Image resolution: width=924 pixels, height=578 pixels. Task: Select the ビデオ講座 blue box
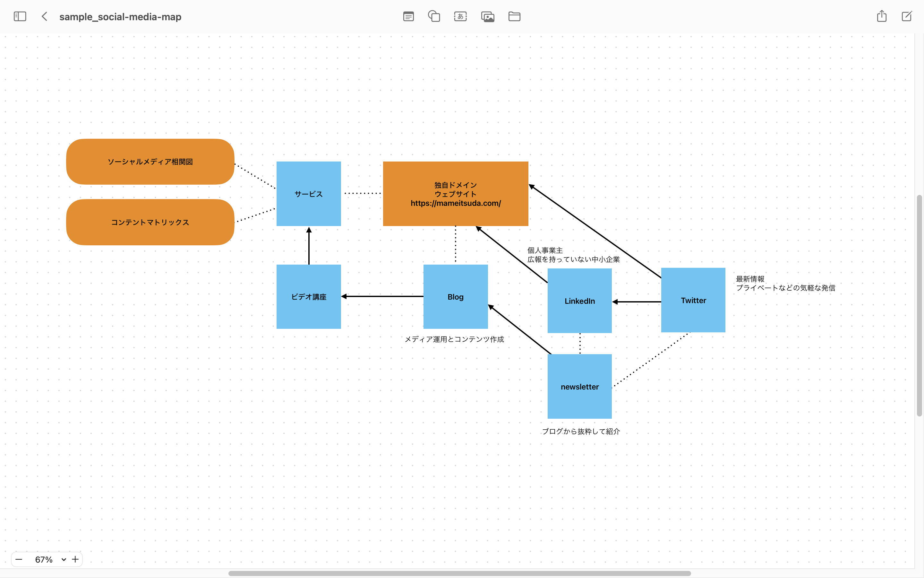coord(309,297)
